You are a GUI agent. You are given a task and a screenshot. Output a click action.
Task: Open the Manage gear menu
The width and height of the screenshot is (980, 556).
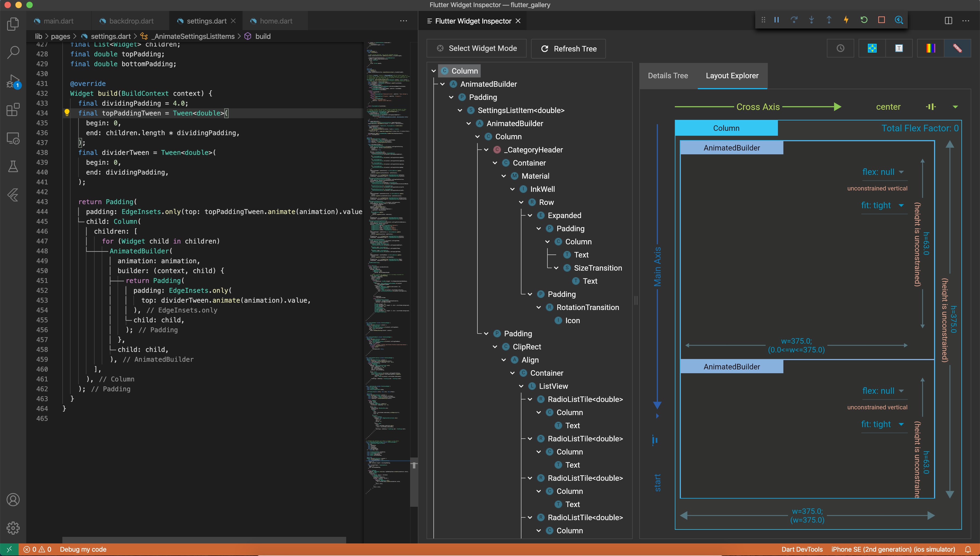coord(13,528)
